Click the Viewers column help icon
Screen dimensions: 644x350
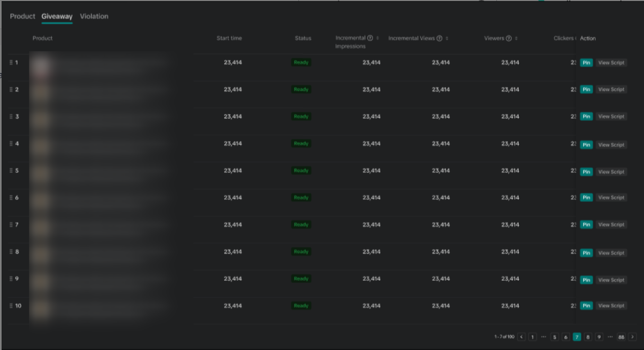click(509, 38)
